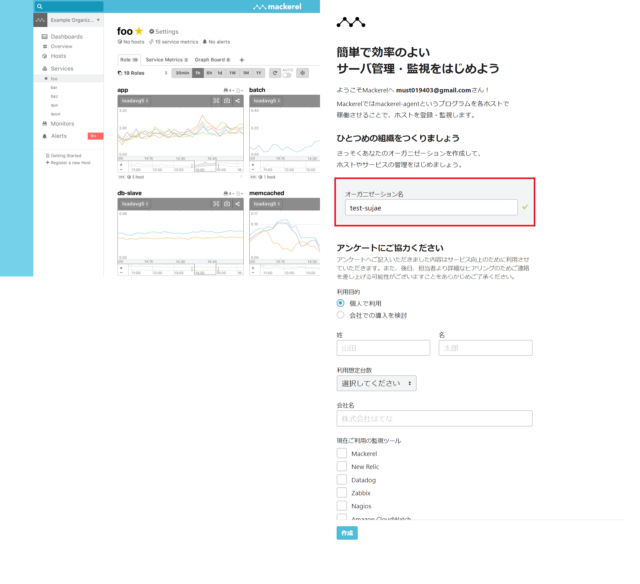Click the fullscreen icon on db-slave graph
640x584 pixels.
pyautogui.click(x=216, y=204)
